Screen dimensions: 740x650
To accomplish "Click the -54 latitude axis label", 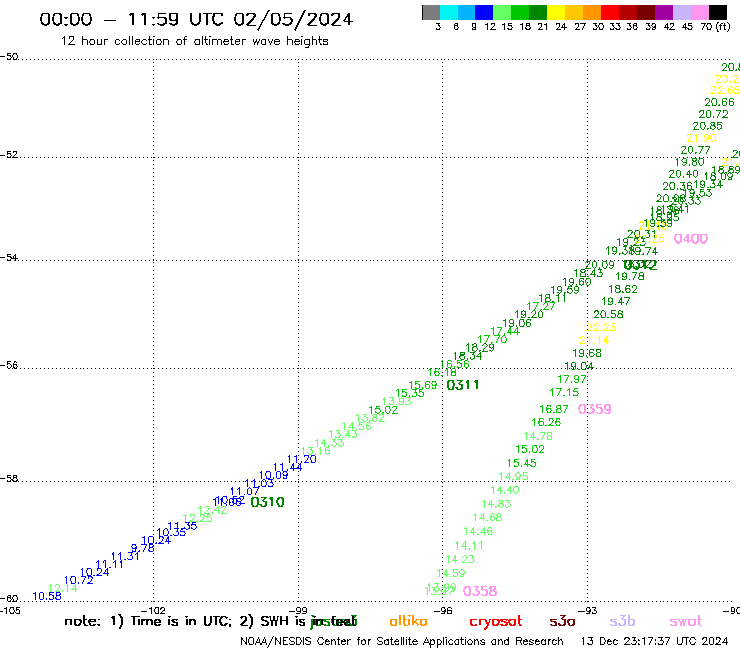I will coord(9,258).
